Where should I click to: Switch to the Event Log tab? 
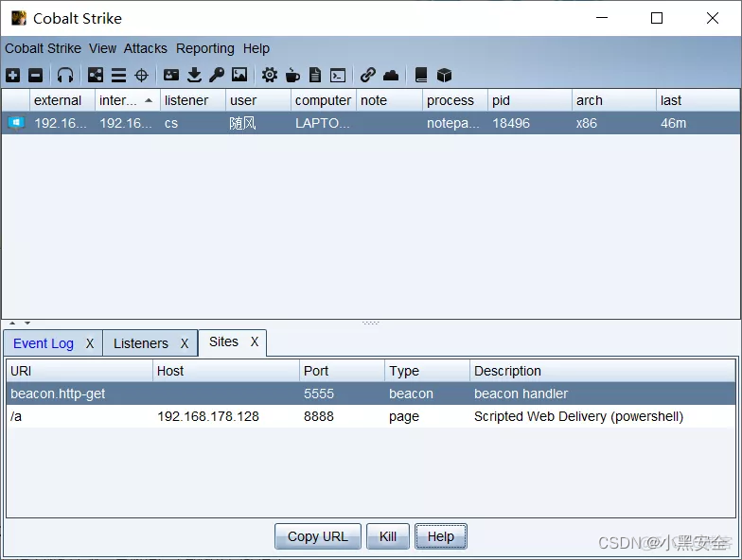click(44, 343)
